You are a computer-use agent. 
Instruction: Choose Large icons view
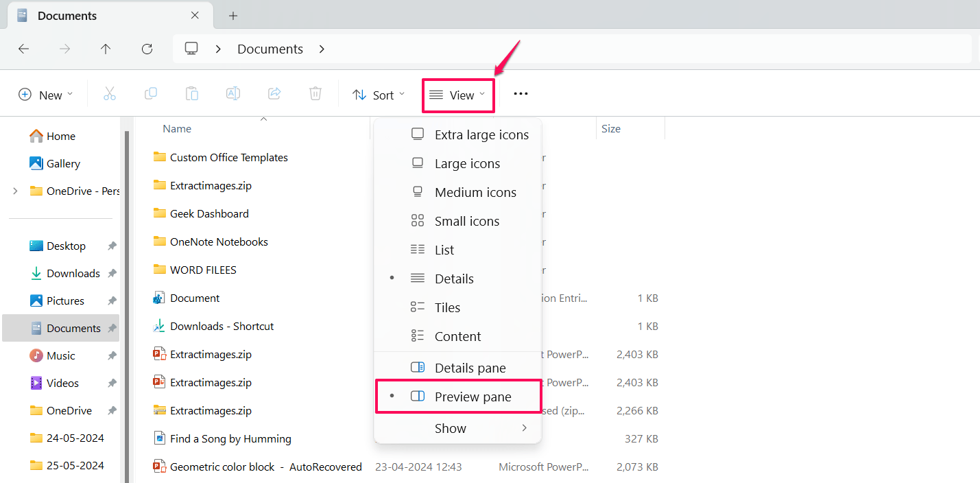[457, 163]
